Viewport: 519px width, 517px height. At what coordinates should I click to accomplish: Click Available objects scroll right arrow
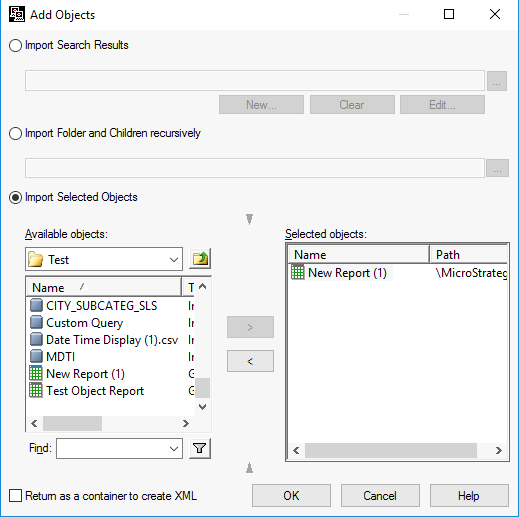pos(186,423)
